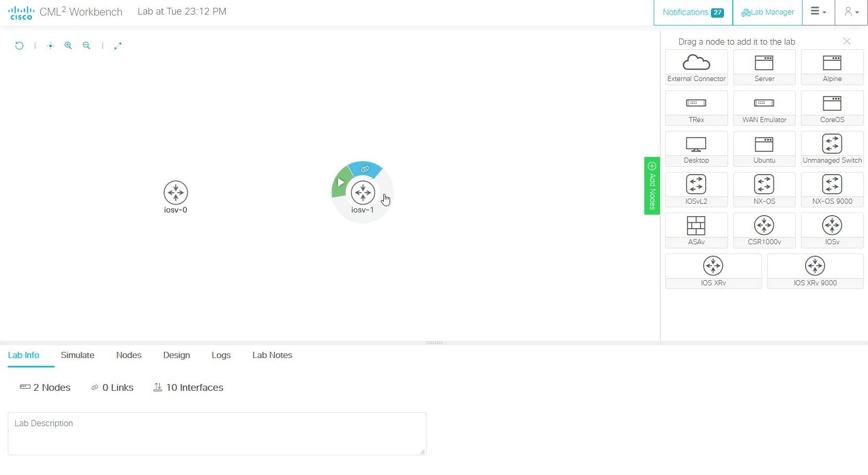Pick the Ubuntu node type
Screen dimensions: 868x475
(765, 149)
